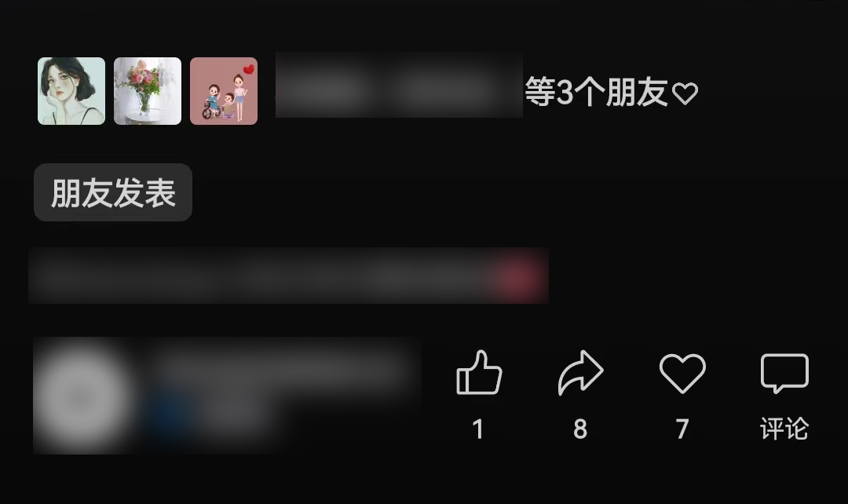Open the 评论 comments label
This screenshot has width=848, height=504.
tap(784, 429)
